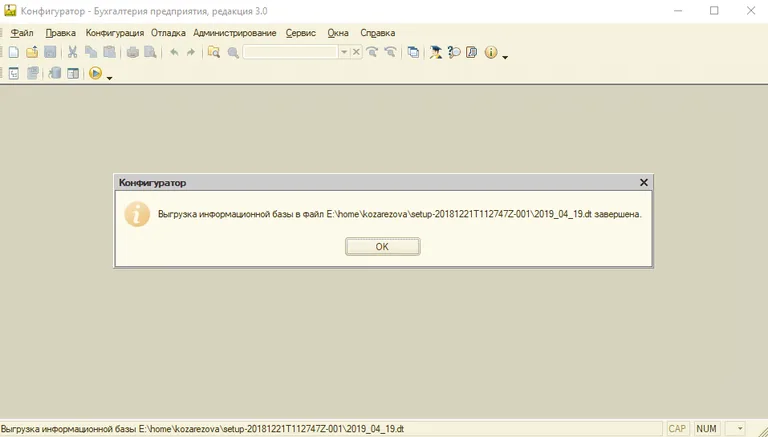Open the Сервис menu
The height and width of the screenshot is (437, 768).
click(301, 33)
